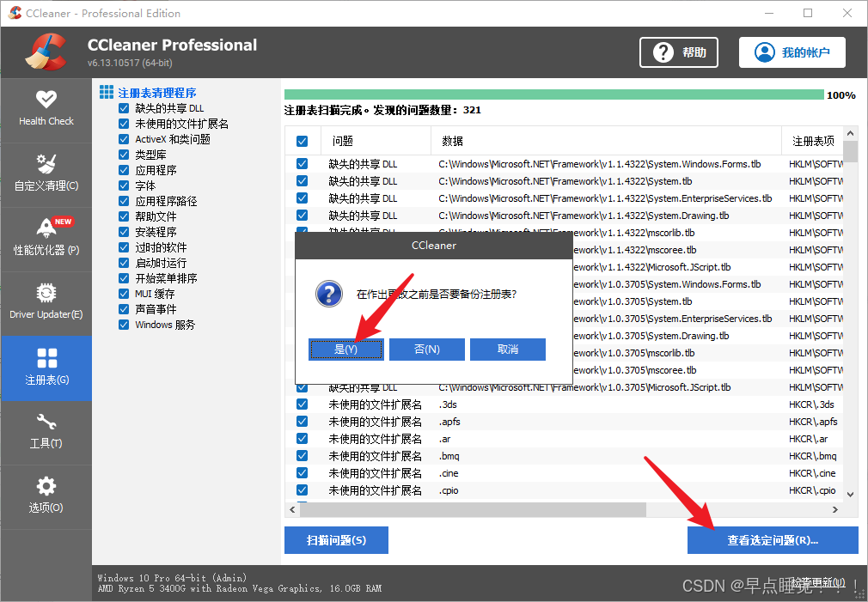Toggle MUI Cache (MUI 缓存) option
868x602 pixels.
point(124,294)
